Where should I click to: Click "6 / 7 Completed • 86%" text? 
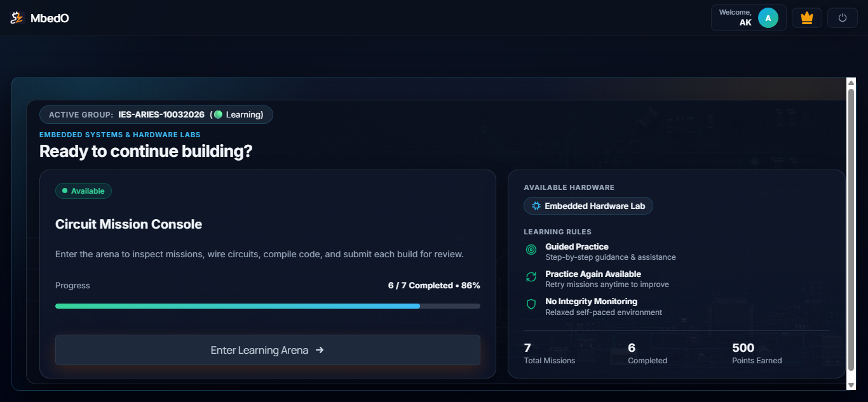click(x=434, y=285)
